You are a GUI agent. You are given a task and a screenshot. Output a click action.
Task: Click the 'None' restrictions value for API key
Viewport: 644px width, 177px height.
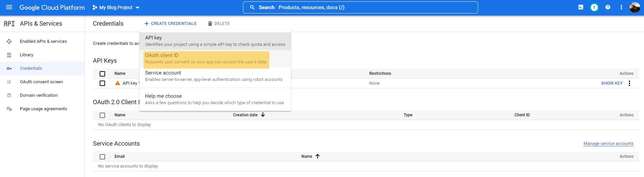click(374, 83)
